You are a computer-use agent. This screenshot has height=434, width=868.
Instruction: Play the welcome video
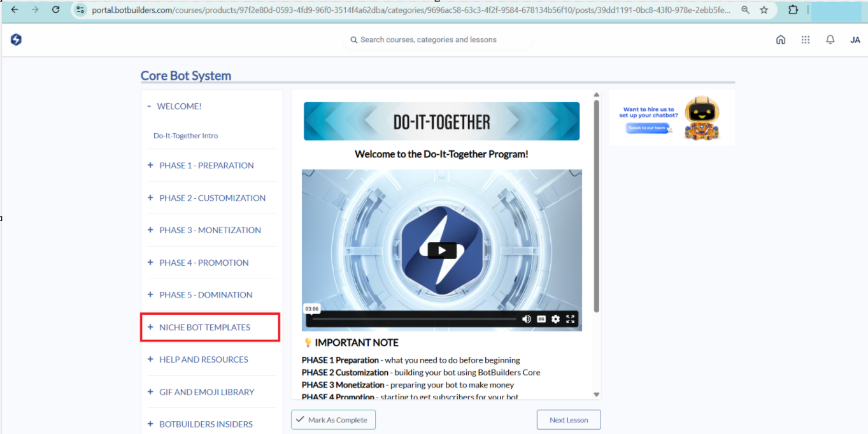click(441, 250)
